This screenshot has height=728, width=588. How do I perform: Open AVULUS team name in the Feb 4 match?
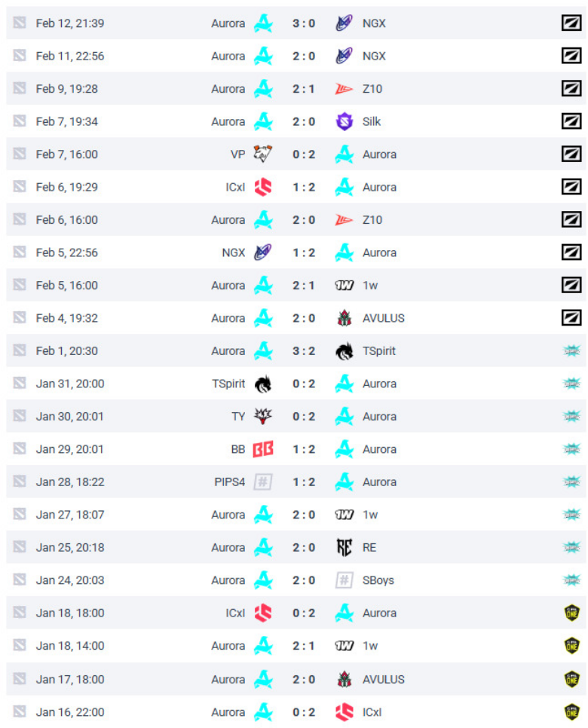coord(383,318)
